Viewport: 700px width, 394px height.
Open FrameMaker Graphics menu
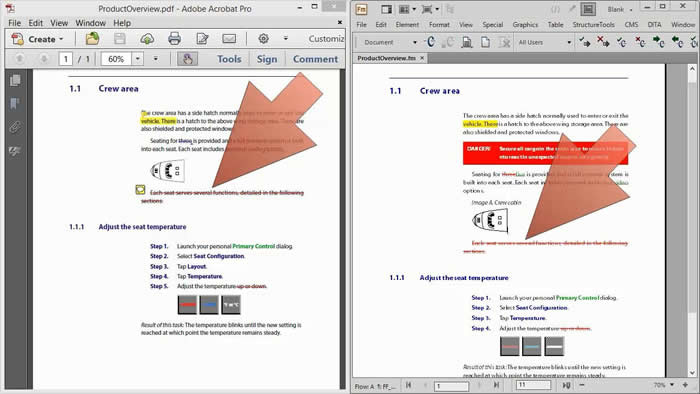pyautogui.click(x=525, y=25)
